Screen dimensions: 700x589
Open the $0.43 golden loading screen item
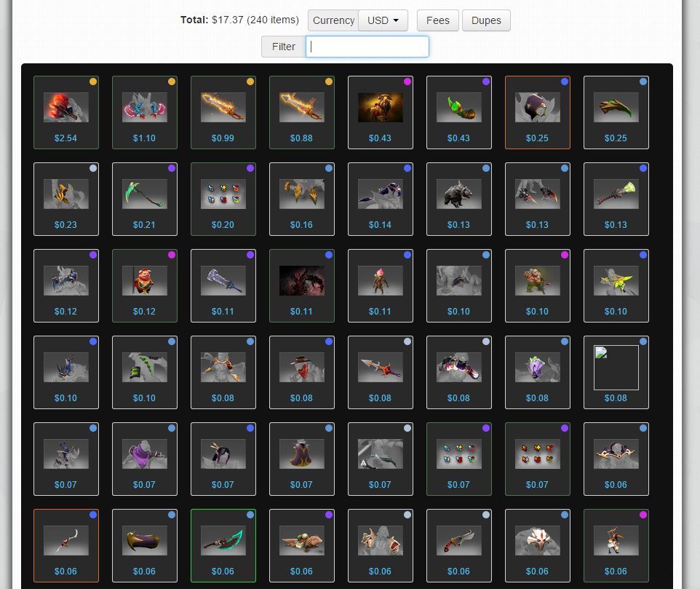click(381, 113)
